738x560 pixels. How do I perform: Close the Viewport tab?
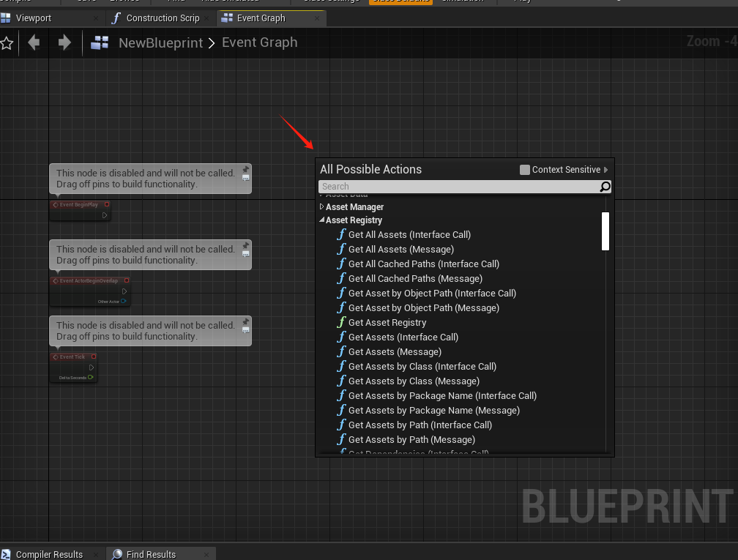(x=96, y=18)
